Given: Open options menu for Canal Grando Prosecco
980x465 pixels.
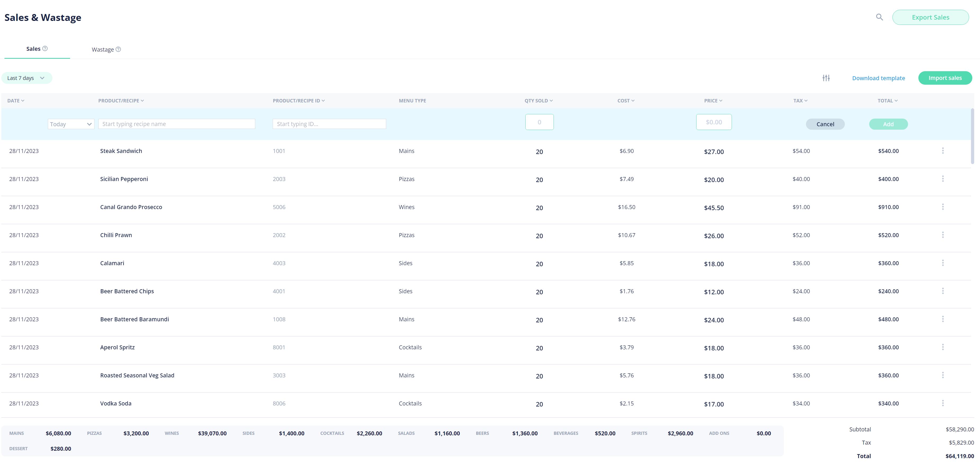Looking at the screenshot, I should point(943,207).
